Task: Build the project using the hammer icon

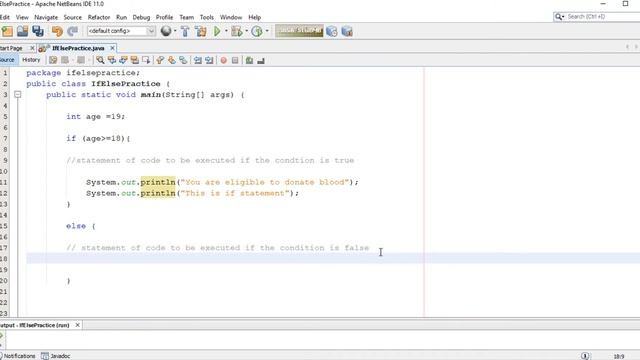Action: (x=185, y=31)
